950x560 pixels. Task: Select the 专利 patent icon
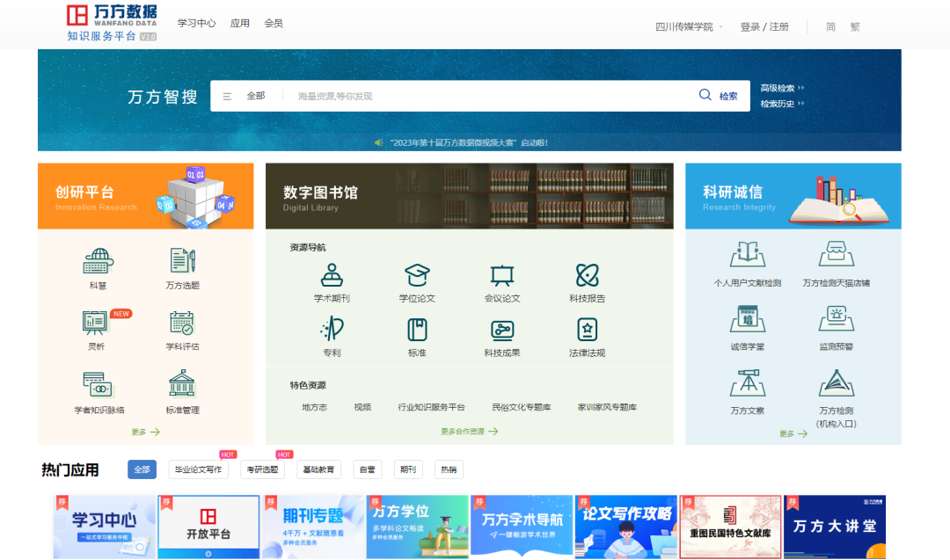pos(332,331)
